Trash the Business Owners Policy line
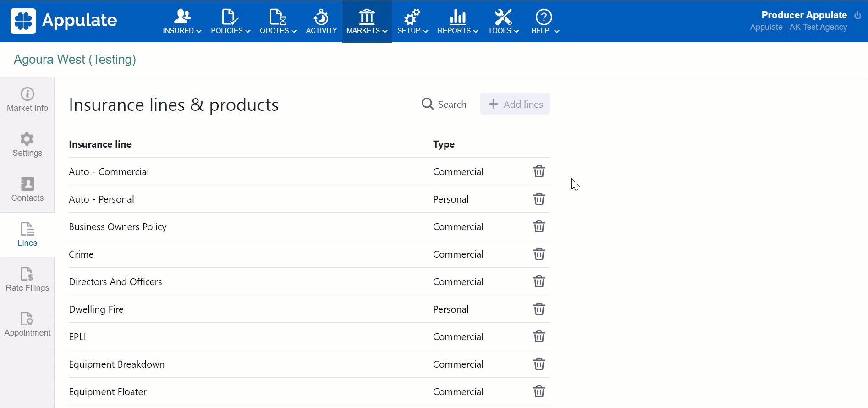This screenshot has width=868, height=408. [x=539, y=226]
